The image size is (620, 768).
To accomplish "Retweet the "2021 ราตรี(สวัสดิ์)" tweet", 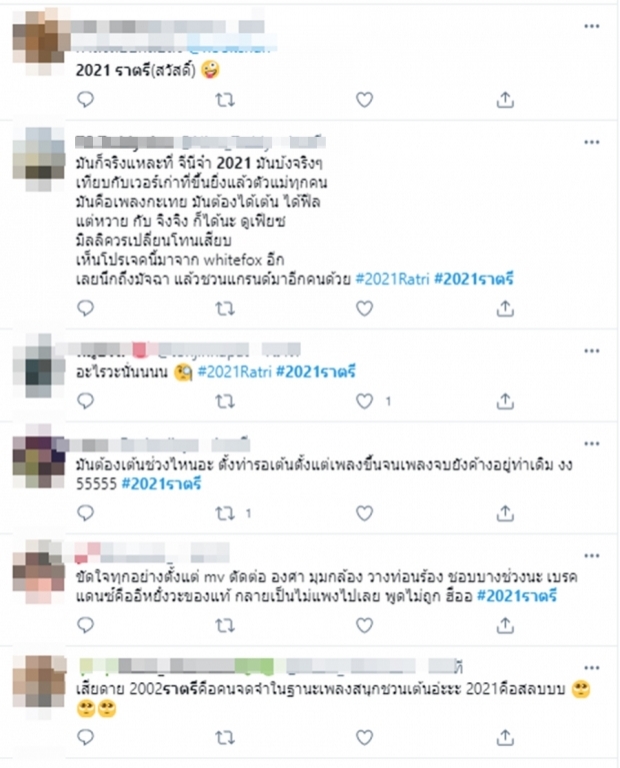I will (x=225, y=100).
